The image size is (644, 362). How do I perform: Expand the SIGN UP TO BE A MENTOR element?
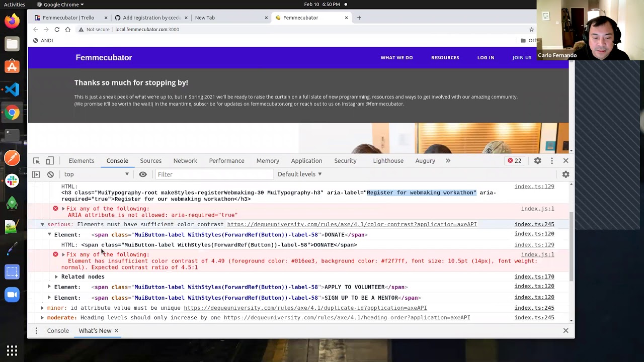pyautogui.click(x=49, y=298)
